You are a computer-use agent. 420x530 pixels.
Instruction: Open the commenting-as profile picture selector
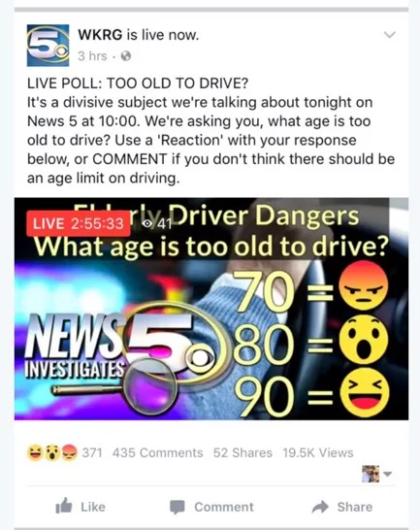[371, 474]
